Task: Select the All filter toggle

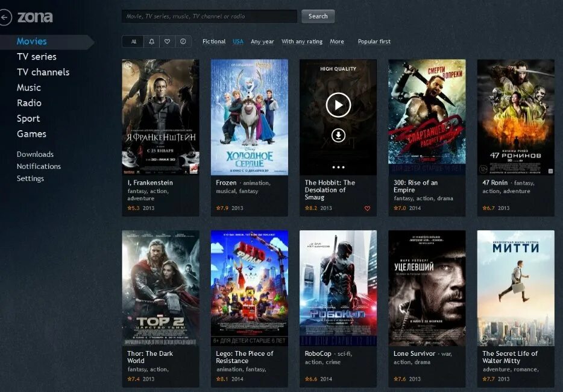Action: click(133, 42)
